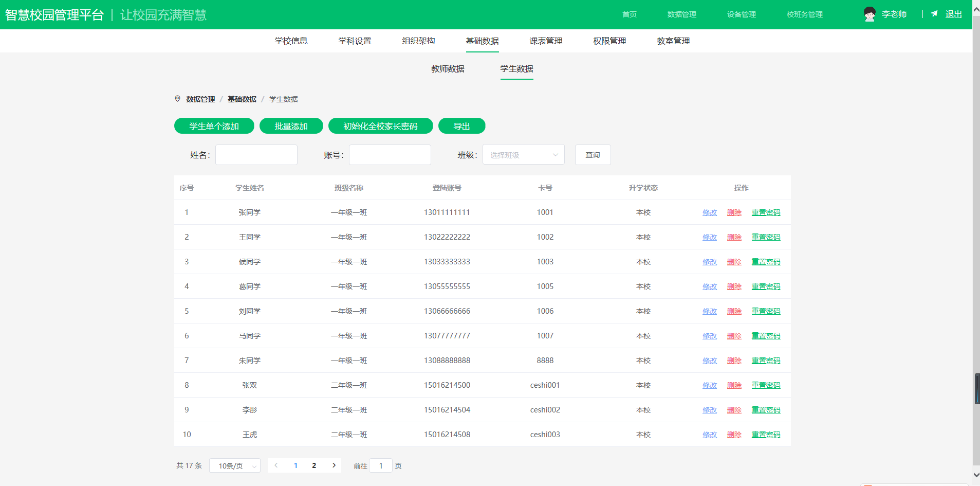This screenshot has height=486, width=980.
Task: Reset password for 朱同学
Action: click(x=766, y=361)
